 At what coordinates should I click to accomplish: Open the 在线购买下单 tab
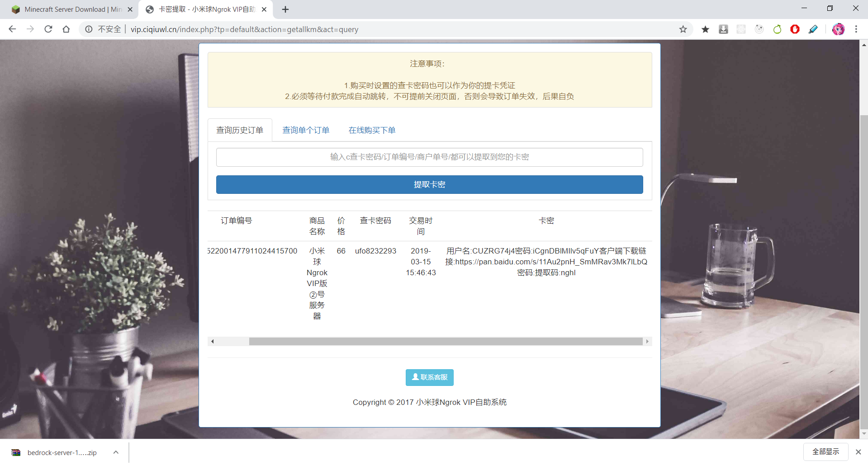click(372, 130)
